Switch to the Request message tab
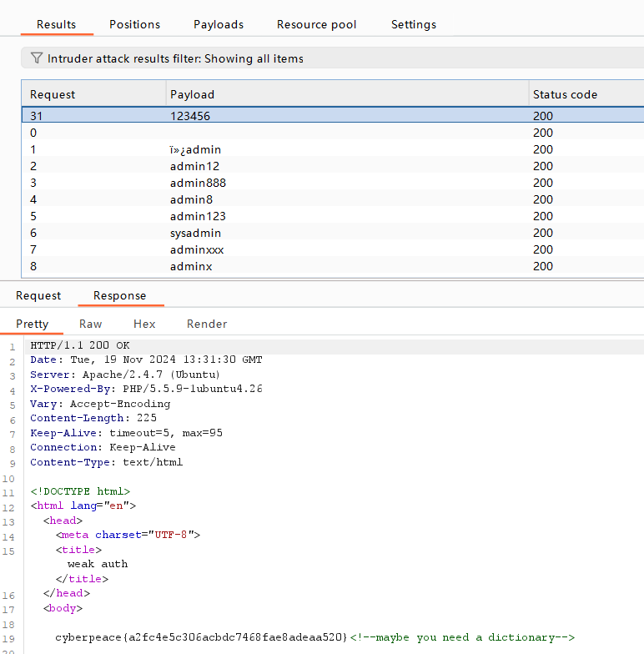 click(x=38, y=295)
